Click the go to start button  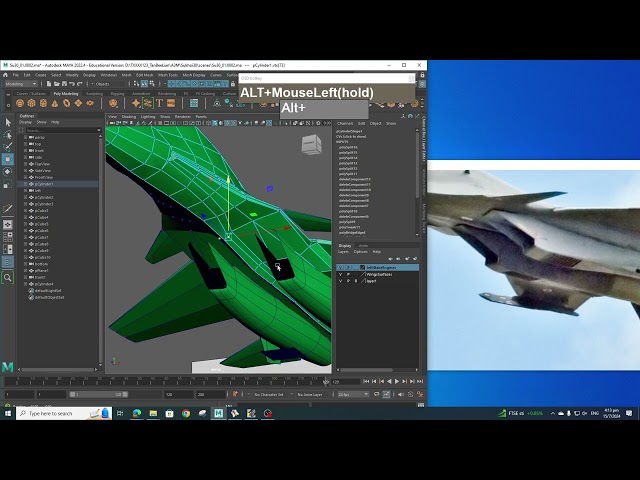pos(366,381)
